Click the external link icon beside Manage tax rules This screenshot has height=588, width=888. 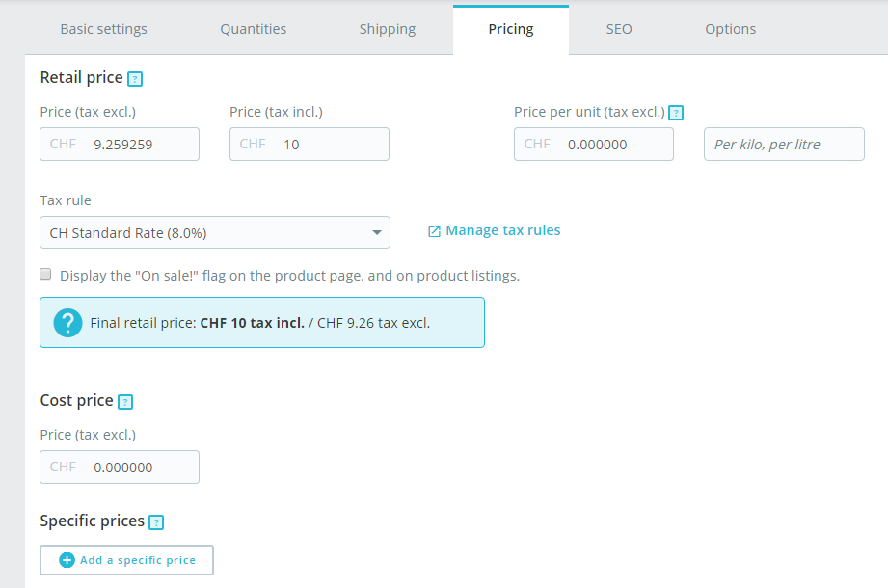tap(434, 231)
